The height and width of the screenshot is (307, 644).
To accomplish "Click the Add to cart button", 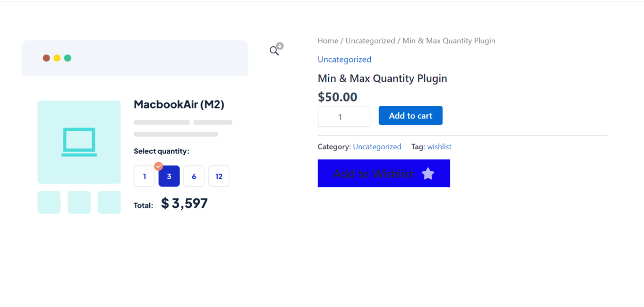I will [x=410, y=116].
